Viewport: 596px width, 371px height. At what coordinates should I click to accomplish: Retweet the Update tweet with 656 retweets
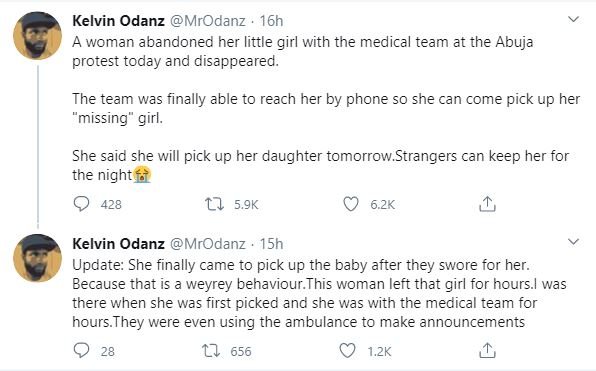click(211, 350)
